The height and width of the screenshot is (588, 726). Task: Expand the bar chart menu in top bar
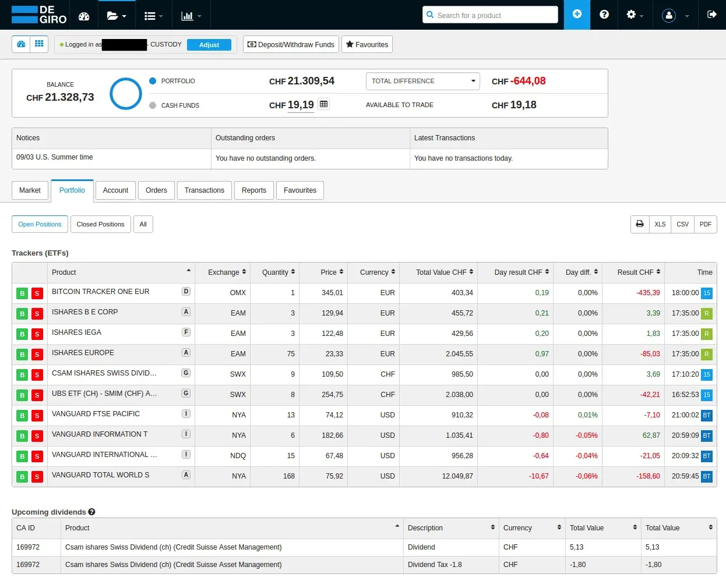click(x=191, y=16)
